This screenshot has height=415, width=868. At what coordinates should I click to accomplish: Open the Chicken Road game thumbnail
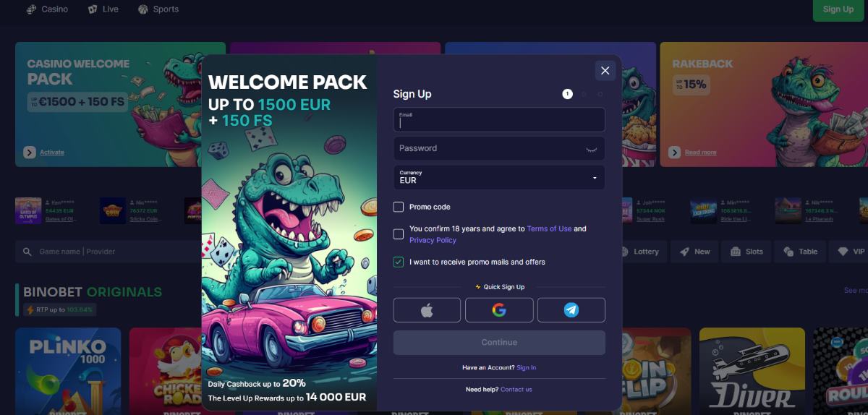(166, 371)
